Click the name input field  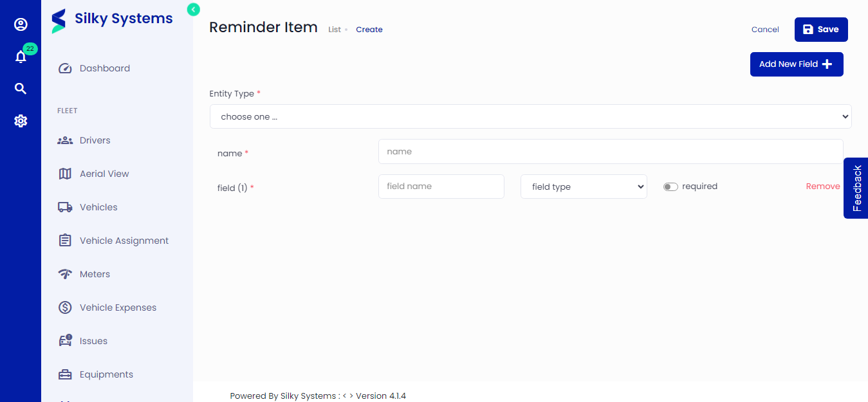coord(610,151)
